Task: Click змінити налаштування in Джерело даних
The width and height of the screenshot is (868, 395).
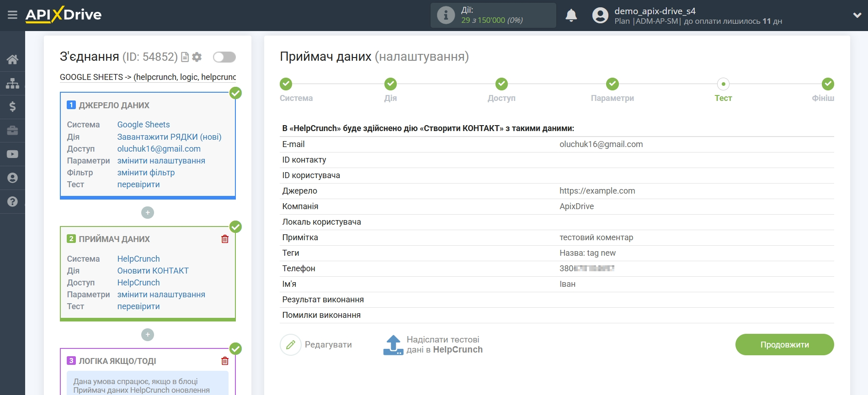Action: click(x=161, y=161)
